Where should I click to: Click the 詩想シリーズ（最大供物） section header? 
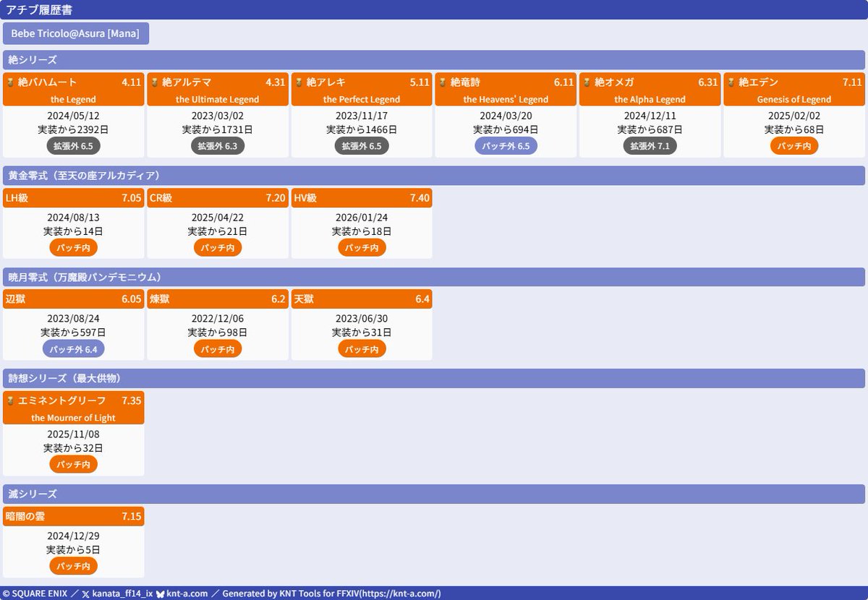pyautogui.click(x=434, y=379)
